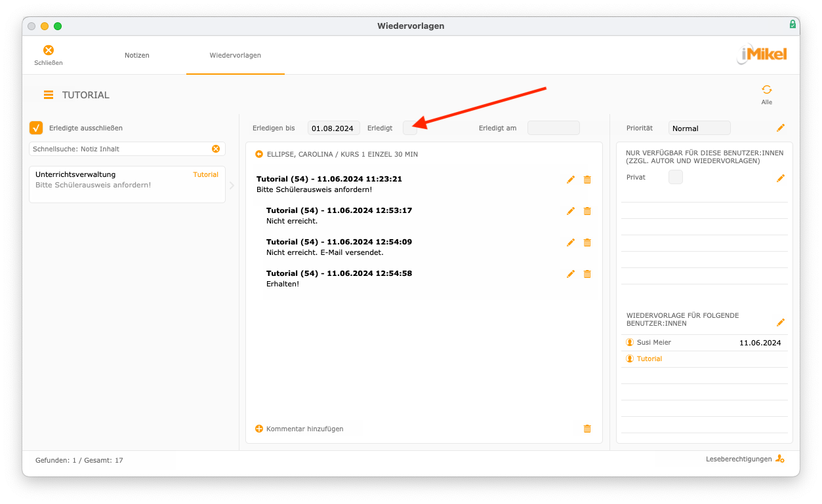Switch to the Wiedervorlagen tab

click(236, 55)
